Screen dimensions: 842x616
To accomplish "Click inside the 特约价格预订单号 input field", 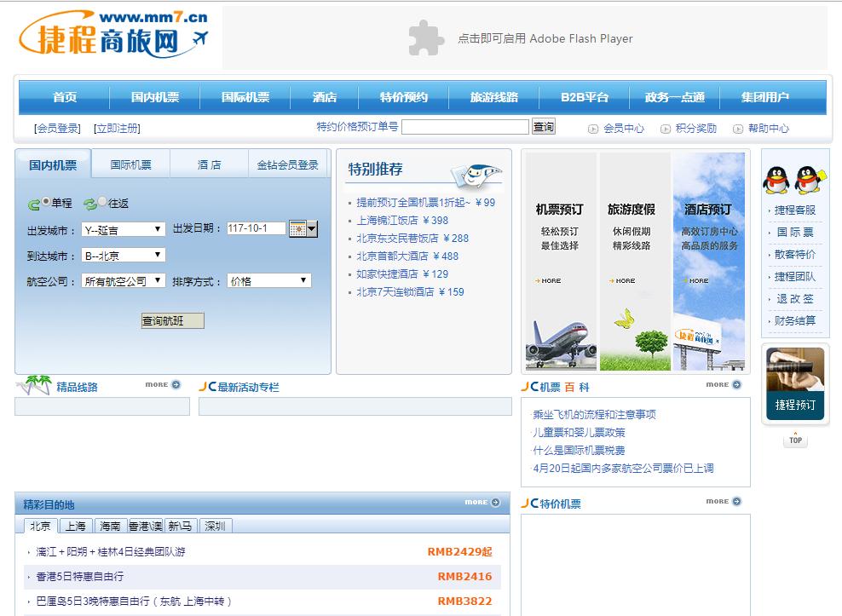I will (464, 126).
